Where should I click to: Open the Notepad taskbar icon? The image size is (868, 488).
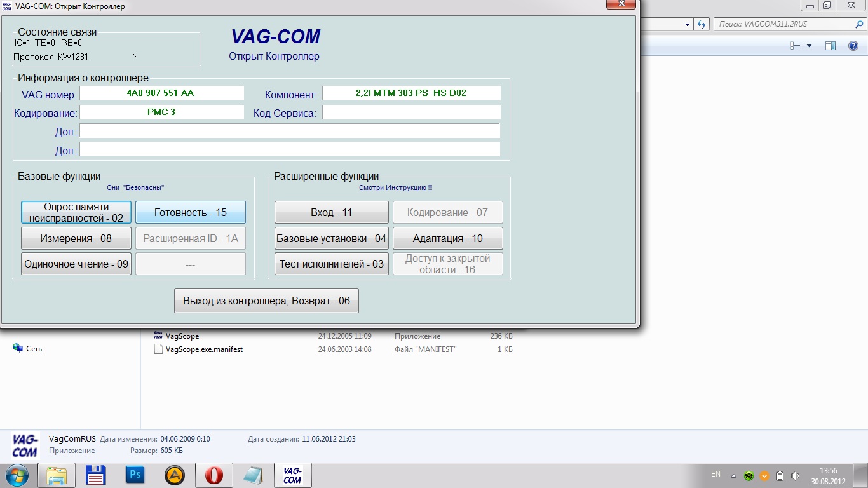[x=253, y=475]
